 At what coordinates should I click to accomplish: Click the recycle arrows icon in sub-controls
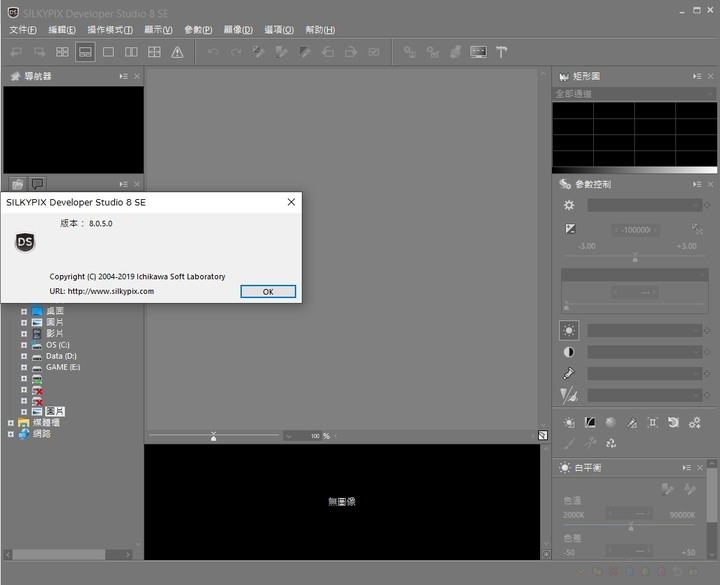[611, 444]
